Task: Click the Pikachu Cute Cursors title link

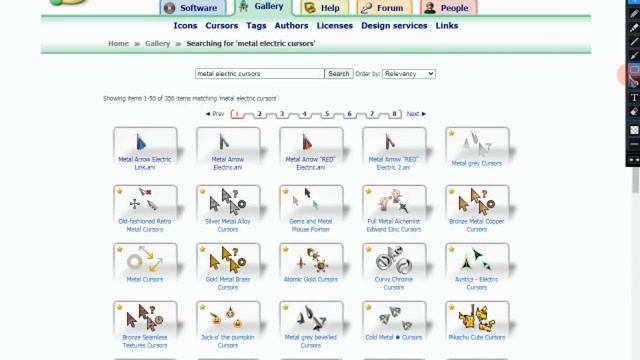Action: (477, 338)
